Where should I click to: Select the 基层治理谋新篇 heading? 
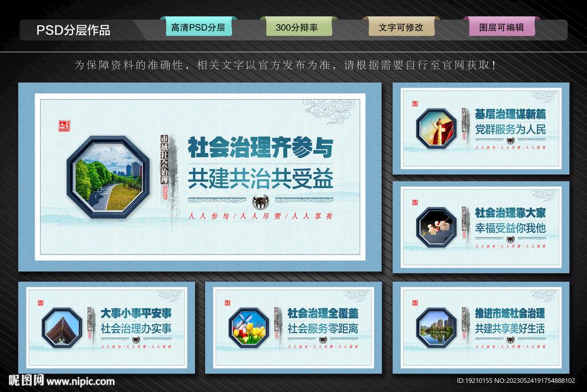tap(510, 114)
